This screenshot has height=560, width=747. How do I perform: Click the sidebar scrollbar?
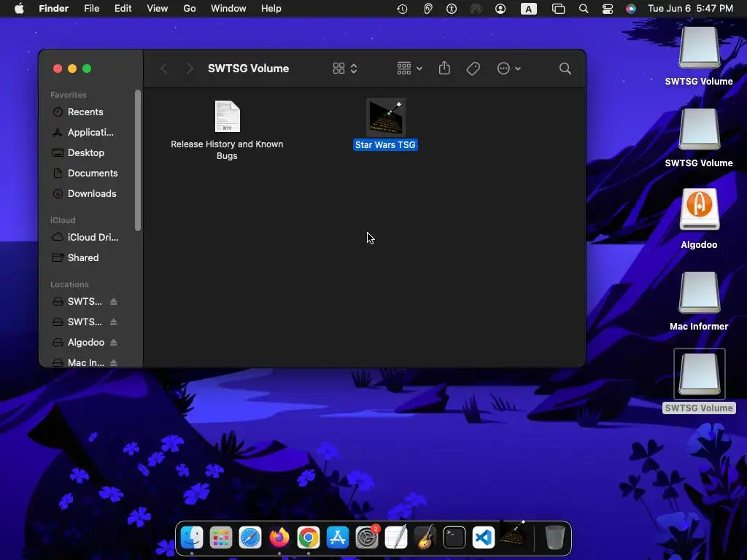coord(138,160)
